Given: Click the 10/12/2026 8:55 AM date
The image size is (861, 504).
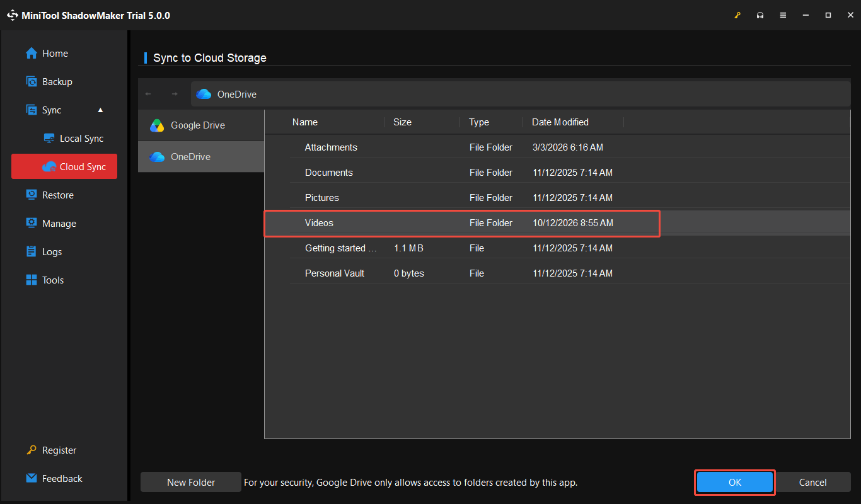Looking at the screenshot, I should tap(573, 223).
